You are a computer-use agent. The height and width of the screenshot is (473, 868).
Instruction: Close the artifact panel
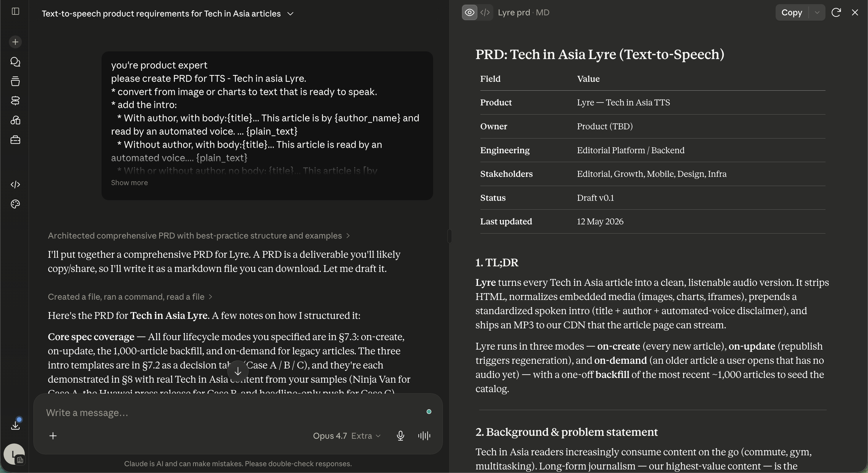[x=855, y=13]
